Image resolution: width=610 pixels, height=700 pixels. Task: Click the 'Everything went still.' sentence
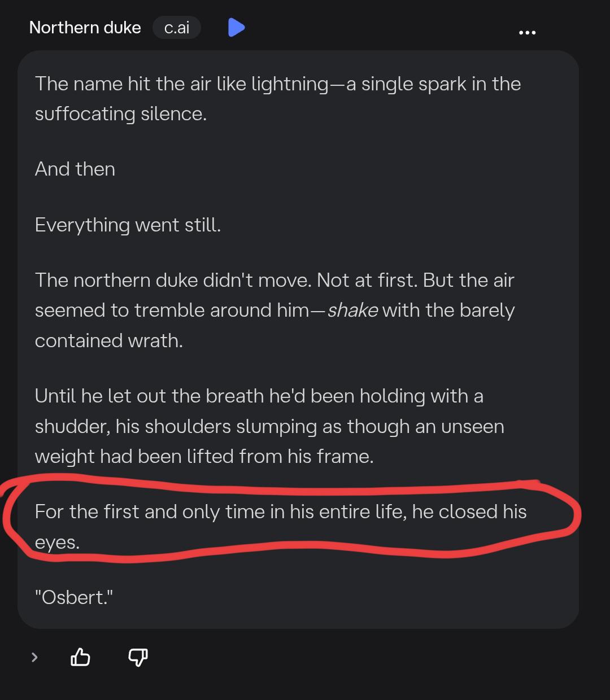[x=128, y=225]
